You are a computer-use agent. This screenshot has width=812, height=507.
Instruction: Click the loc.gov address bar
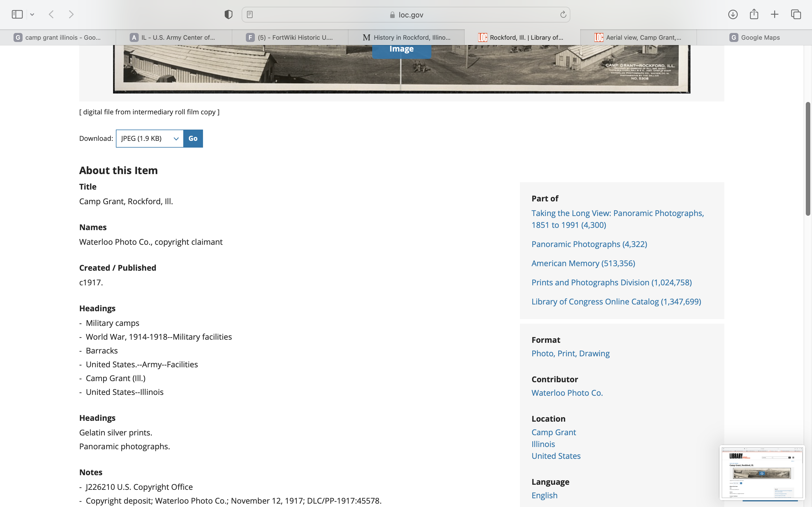[406, 15]
